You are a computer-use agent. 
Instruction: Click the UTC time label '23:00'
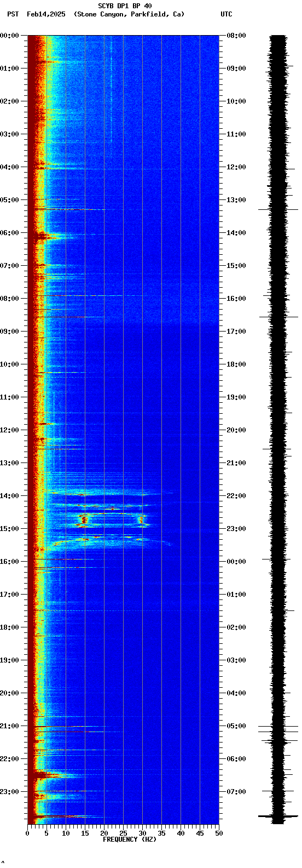[x=236, y=529]
